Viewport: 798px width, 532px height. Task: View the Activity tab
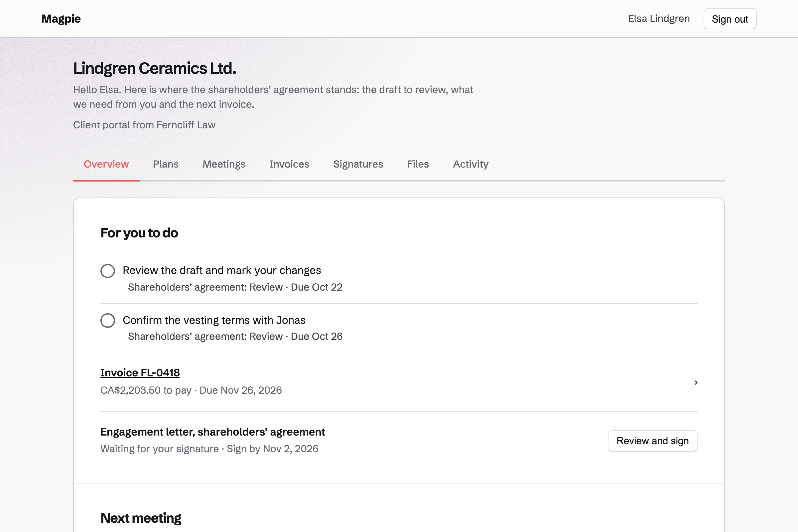(x=470, y=164)
